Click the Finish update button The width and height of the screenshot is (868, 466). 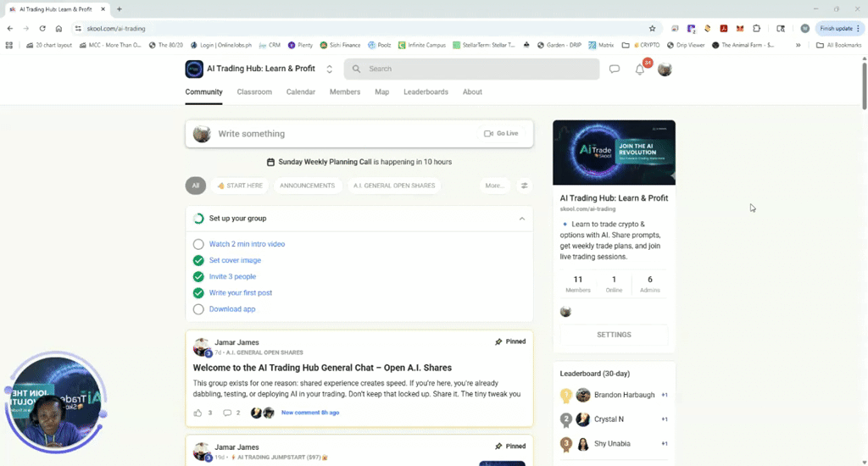839,28
